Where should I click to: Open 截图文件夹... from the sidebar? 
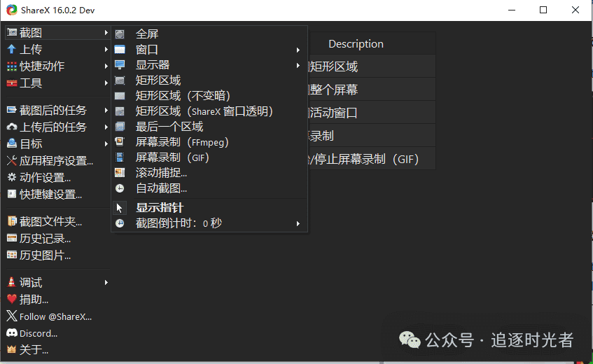point(50,221)
